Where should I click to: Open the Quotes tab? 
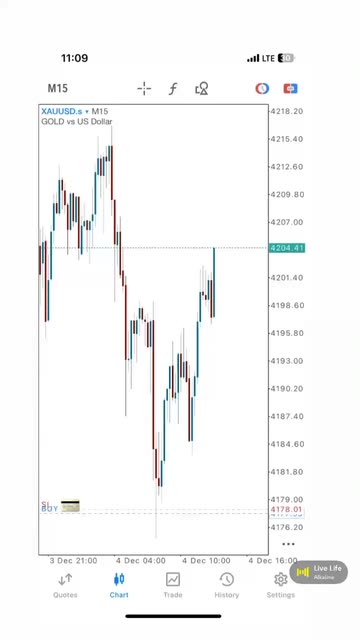65,585
